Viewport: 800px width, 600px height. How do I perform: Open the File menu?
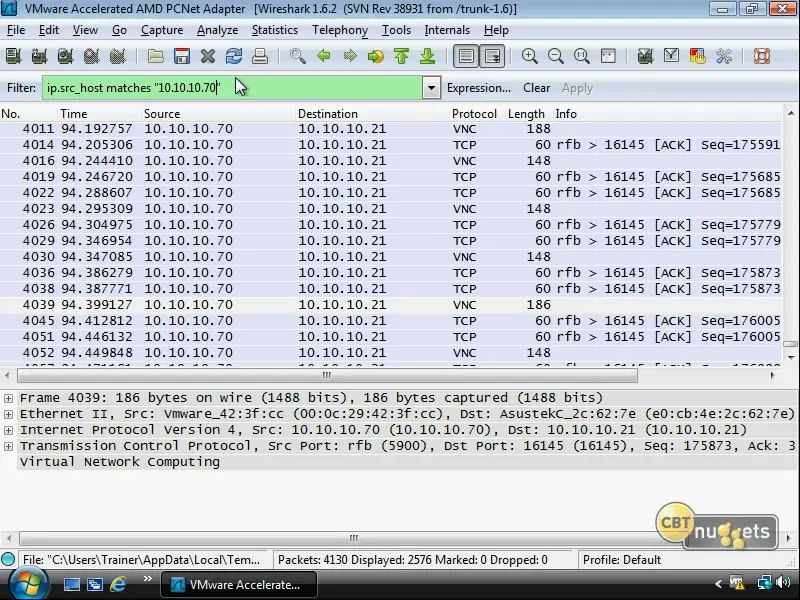tap(16, 30)
